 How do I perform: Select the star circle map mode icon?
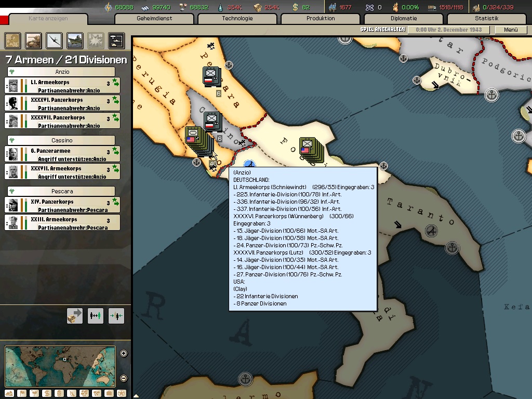pyautogui.click(x=122, y=394)
